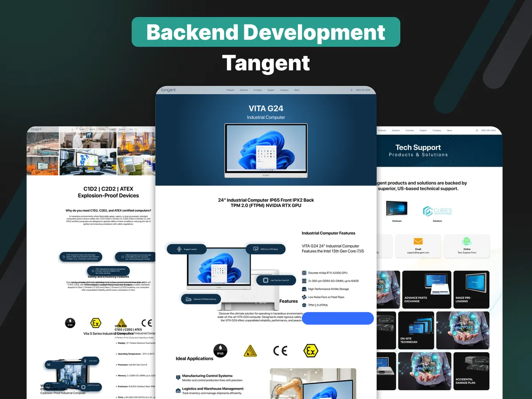Select the Optional UPS Battery Backup badge
The height and width of the screenshot is (399, 532).
point(201,299)
